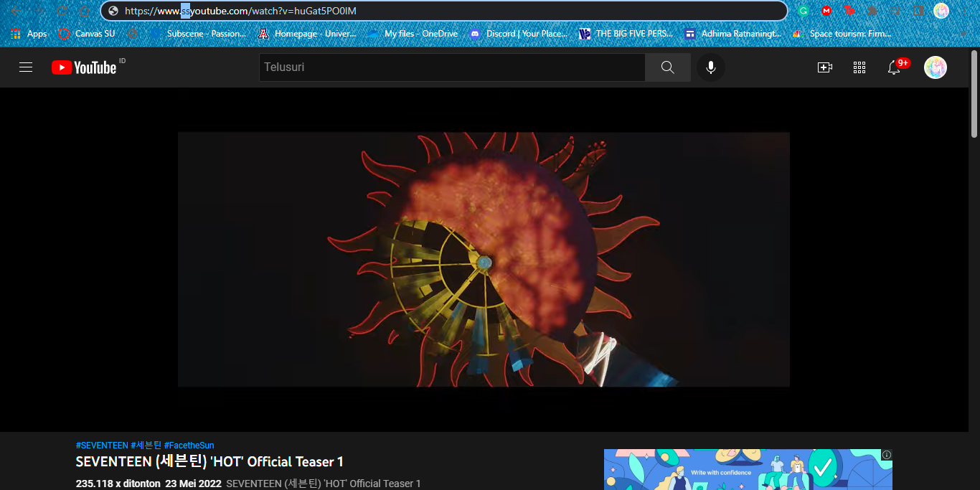Open the YouTube account avatar menu
Screen dimensions: 980x490
(935, 67)
